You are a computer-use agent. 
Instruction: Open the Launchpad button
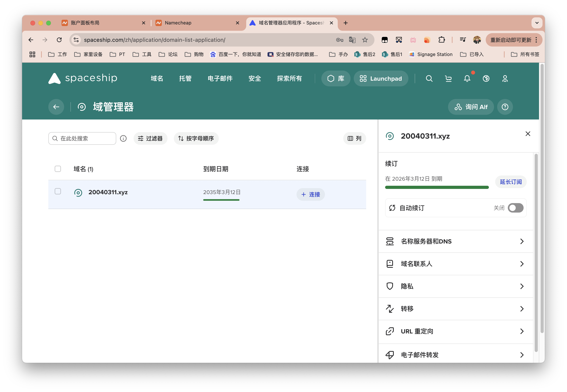point(381,79)
